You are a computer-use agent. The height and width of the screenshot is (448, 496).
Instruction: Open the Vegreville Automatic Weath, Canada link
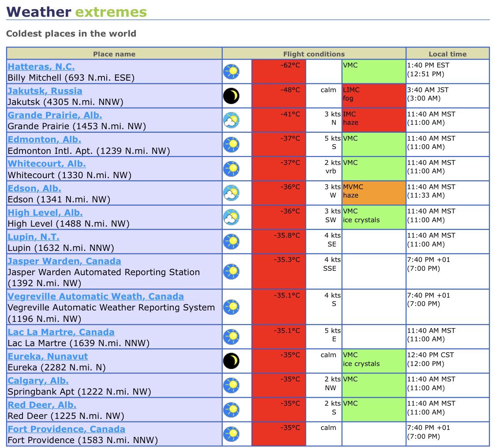96,296
